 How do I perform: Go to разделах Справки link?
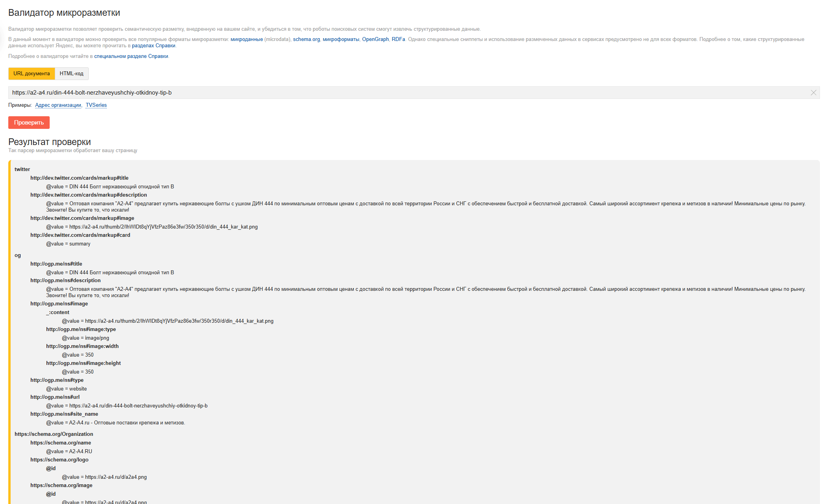pyautogui.click(x=153, y=46)
